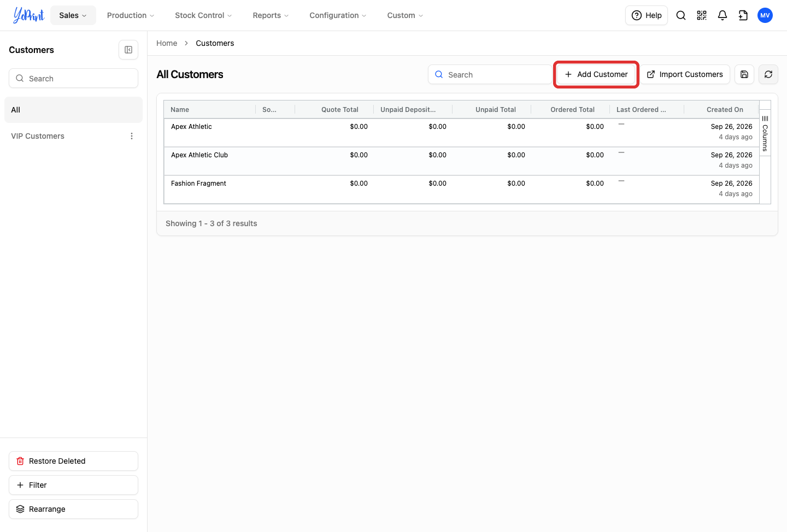
Task: Sort by Unpaid Deposit column header
Action: point(413,110)
